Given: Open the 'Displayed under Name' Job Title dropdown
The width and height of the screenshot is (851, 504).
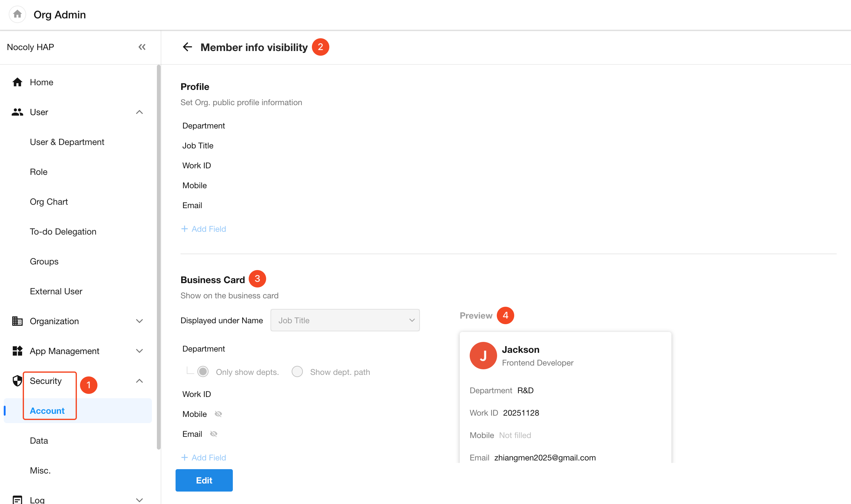Looking at the screenshot, I should (345, 320).
